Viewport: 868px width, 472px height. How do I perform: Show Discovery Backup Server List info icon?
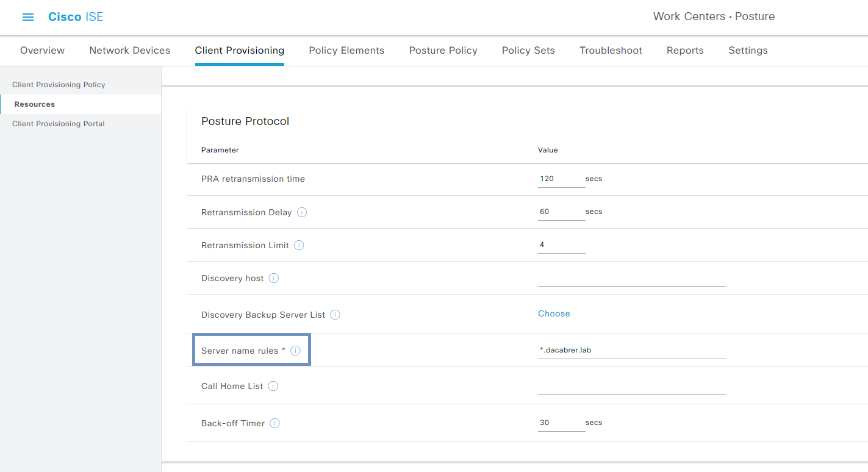[x=335, y=315]
